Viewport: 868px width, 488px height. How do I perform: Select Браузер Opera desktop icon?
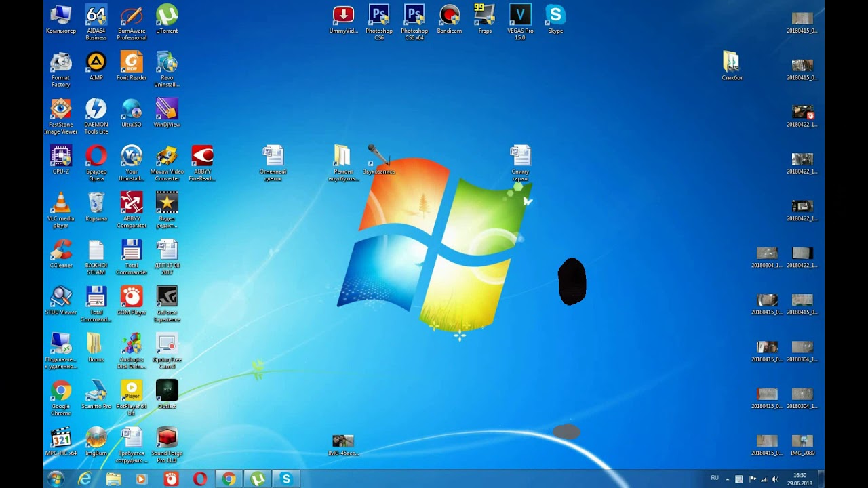[x=96, y=163]
